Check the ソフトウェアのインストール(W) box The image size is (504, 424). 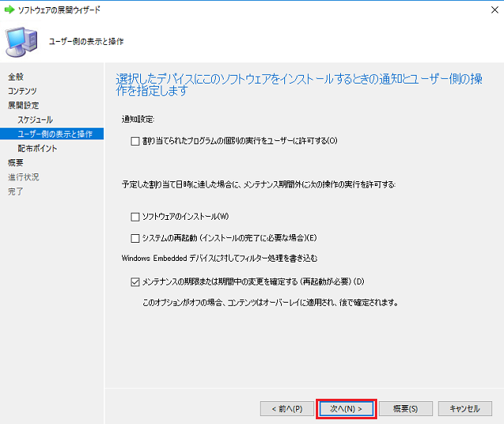tap(135, 217)
